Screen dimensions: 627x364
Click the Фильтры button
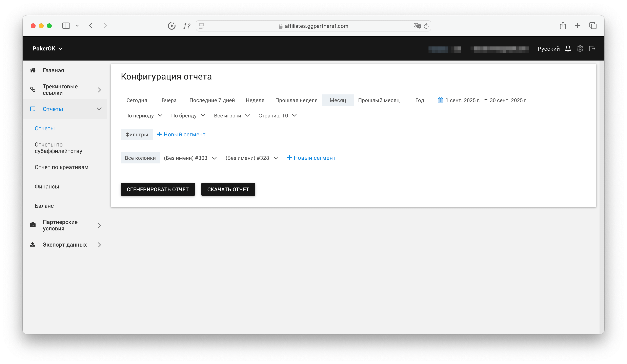(x=137, y=134)
